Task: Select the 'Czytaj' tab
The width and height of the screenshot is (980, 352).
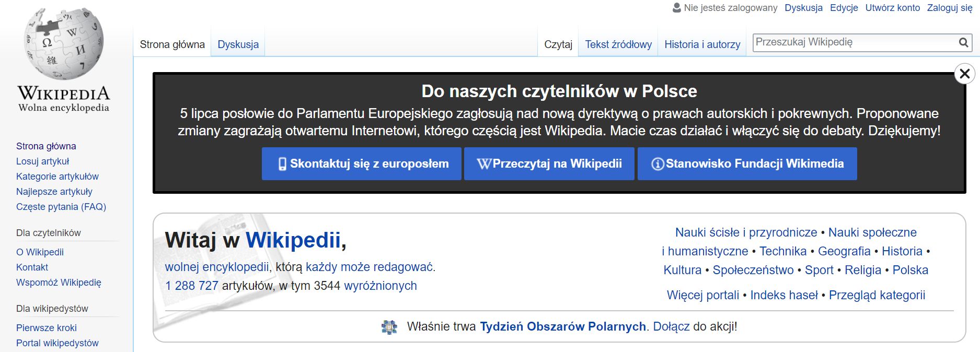Action: [558, 44]
